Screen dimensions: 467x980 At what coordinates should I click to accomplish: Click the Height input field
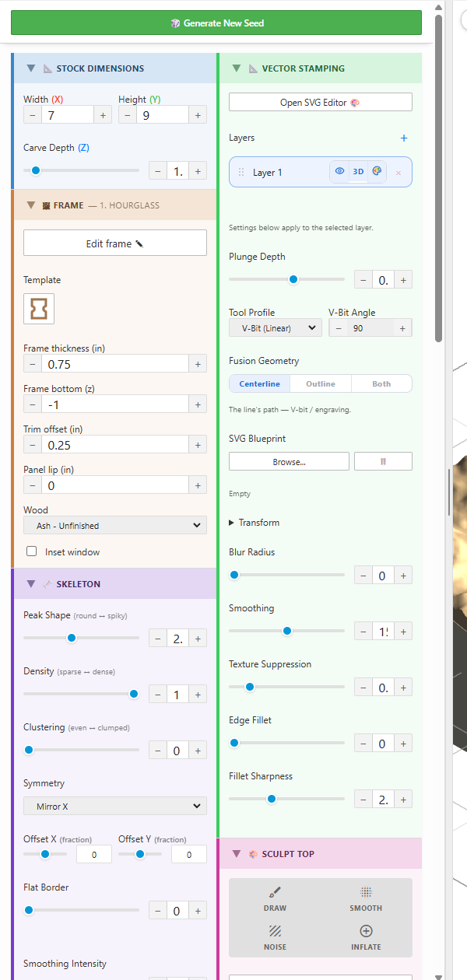tap(163, 114)
